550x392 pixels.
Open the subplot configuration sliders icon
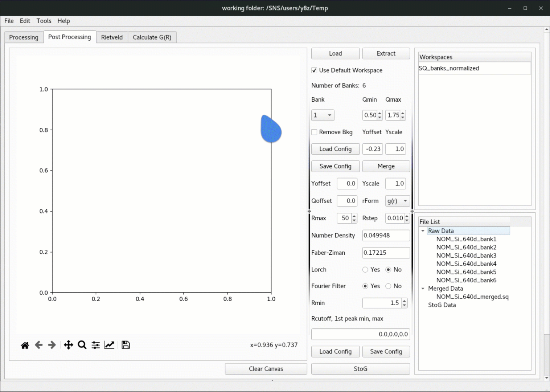pos(95,345)
